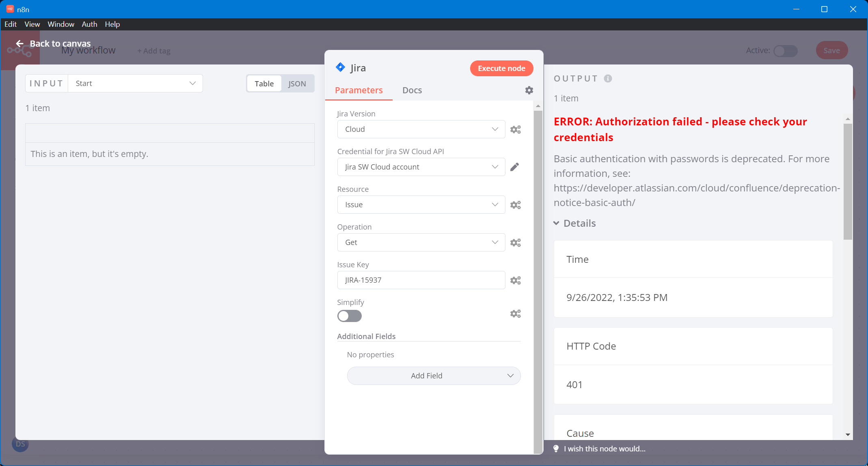
Task: Click inside the Issue Key input field
Action: click(421, 280)
